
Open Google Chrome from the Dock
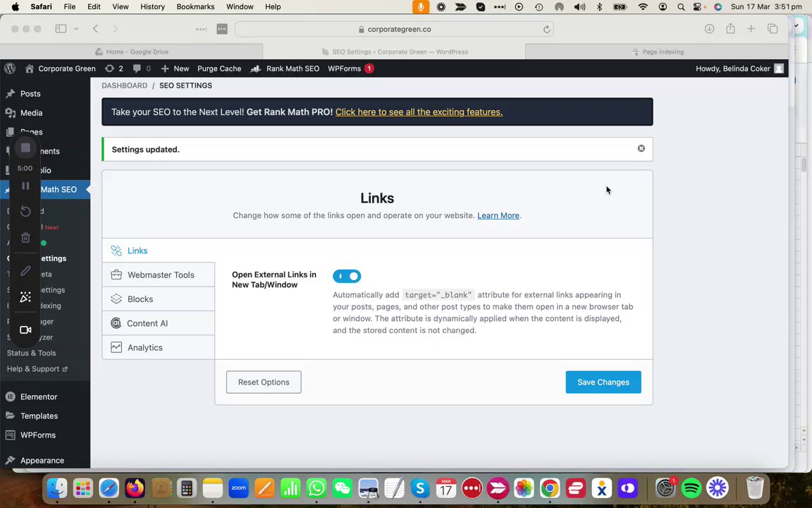[550, 488]
